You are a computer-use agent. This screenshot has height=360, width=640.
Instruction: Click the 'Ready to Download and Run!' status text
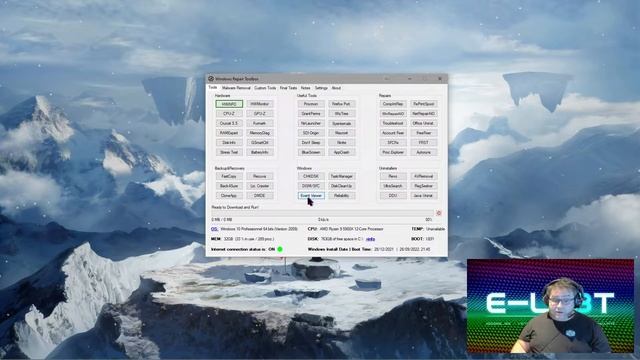[x=235, y=207]
